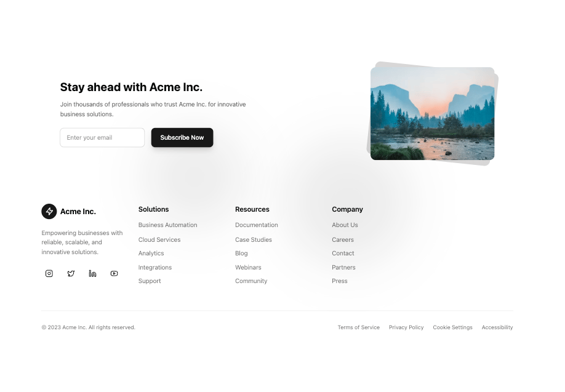Open the Business Automation link
The image size is (565, 392).
167,225
